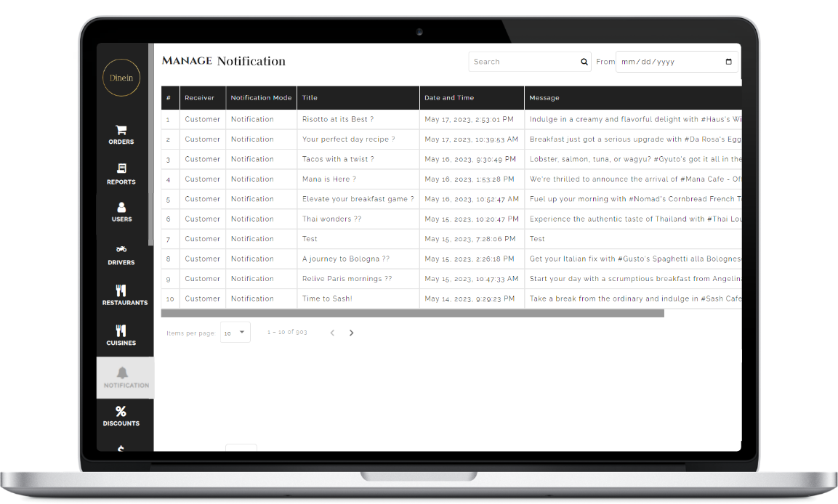
Task: Go to previous page of notifications
Action: [x=332, y=333]
